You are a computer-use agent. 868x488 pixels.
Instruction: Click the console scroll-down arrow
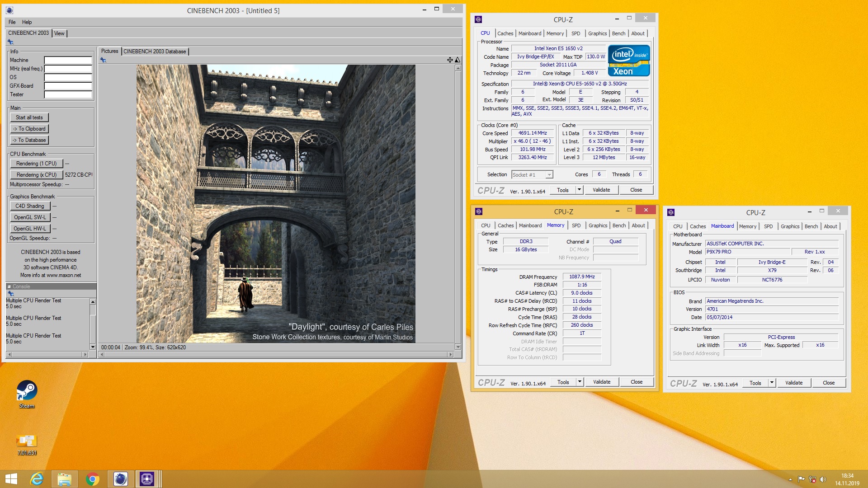[93, 347]
